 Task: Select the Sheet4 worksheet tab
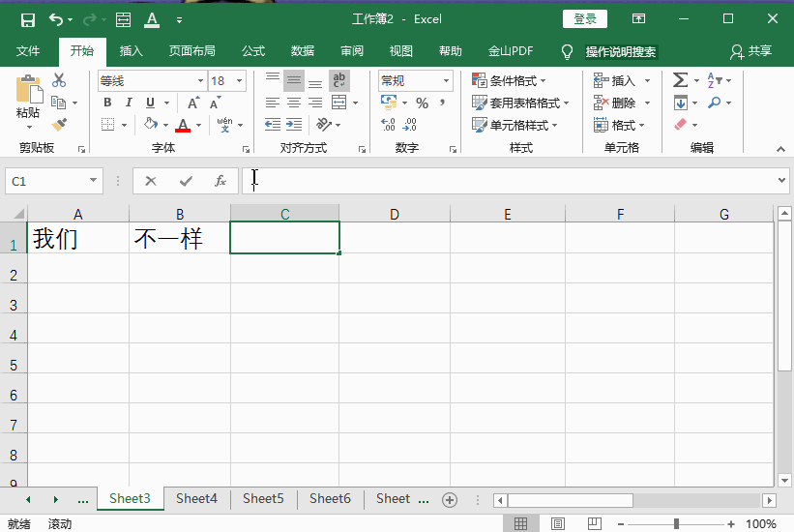pos(196,499)
